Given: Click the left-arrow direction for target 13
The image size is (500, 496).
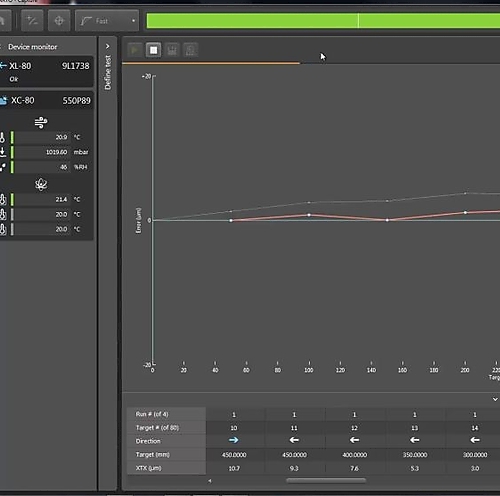Looking at the screenshot, I should click(x=415, y=440).
